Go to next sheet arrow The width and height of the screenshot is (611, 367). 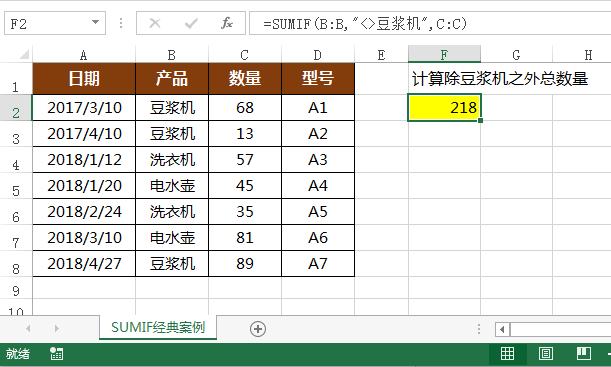[x=57, y=328]
